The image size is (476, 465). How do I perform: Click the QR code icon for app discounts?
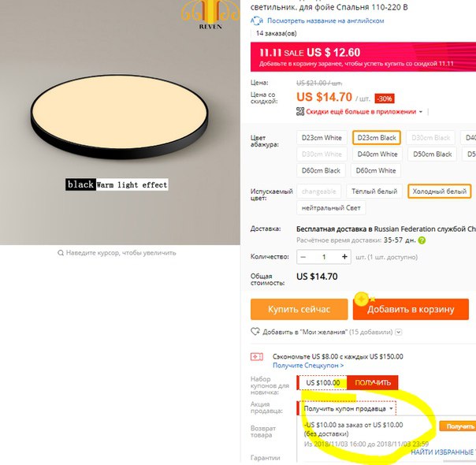tap(300, 112)
